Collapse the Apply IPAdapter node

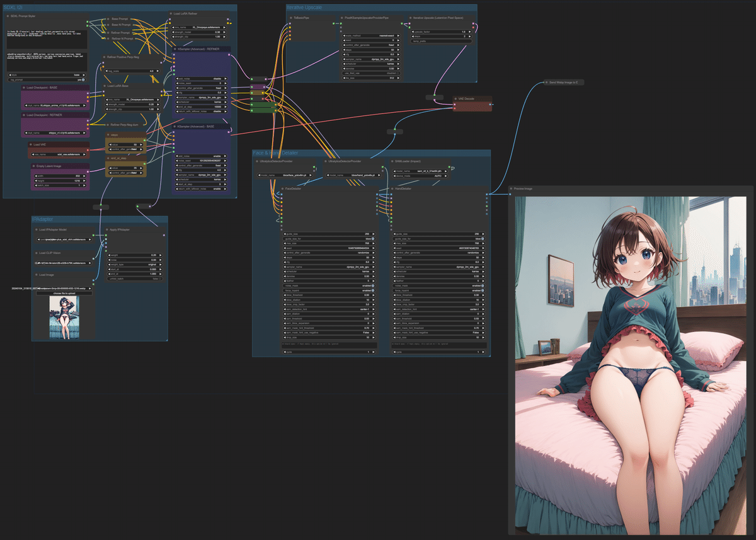[x=107, y=229]
